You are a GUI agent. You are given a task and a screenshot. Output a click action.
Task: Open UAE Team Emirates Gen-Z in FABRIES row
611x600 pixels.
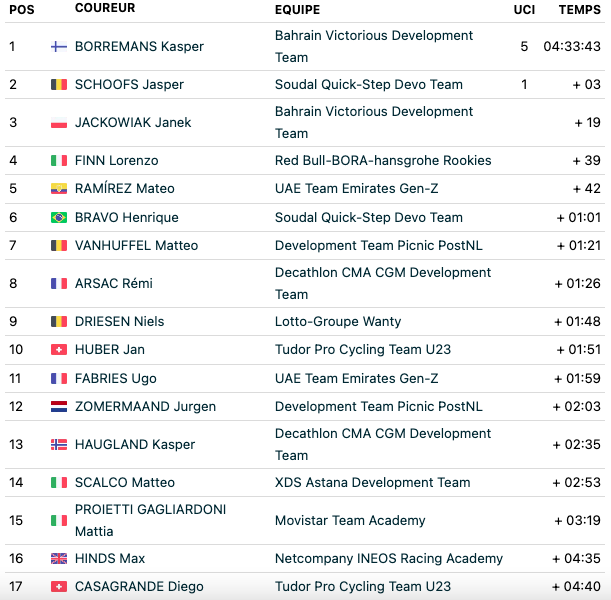[357, 378]
